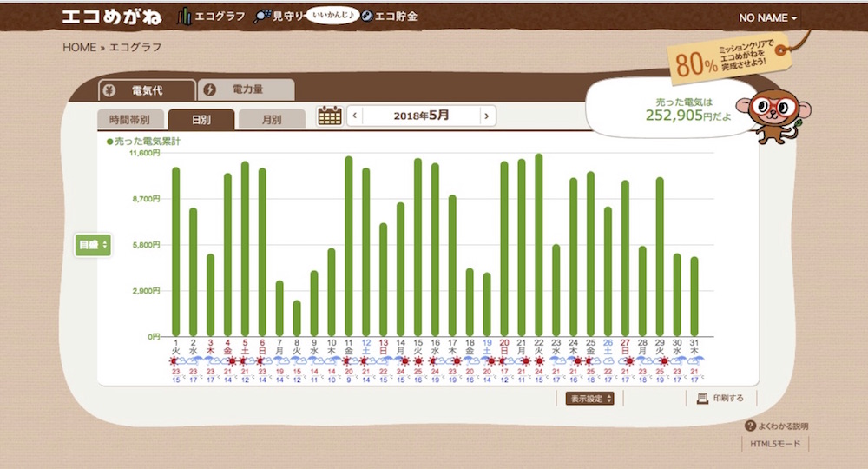
Task: Click the monkey mascot character
Action: [x=773, y=116]
